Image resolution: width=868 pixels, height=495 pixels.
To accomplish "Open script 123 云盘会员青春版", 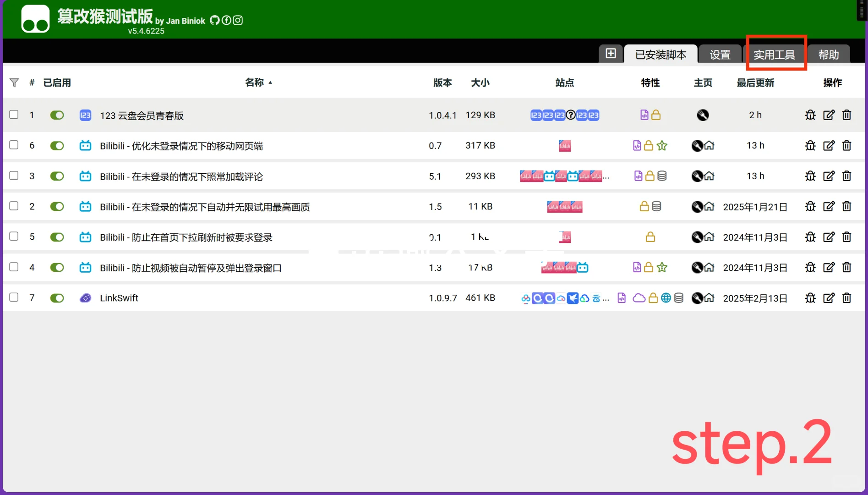I will tap(142, 115).
